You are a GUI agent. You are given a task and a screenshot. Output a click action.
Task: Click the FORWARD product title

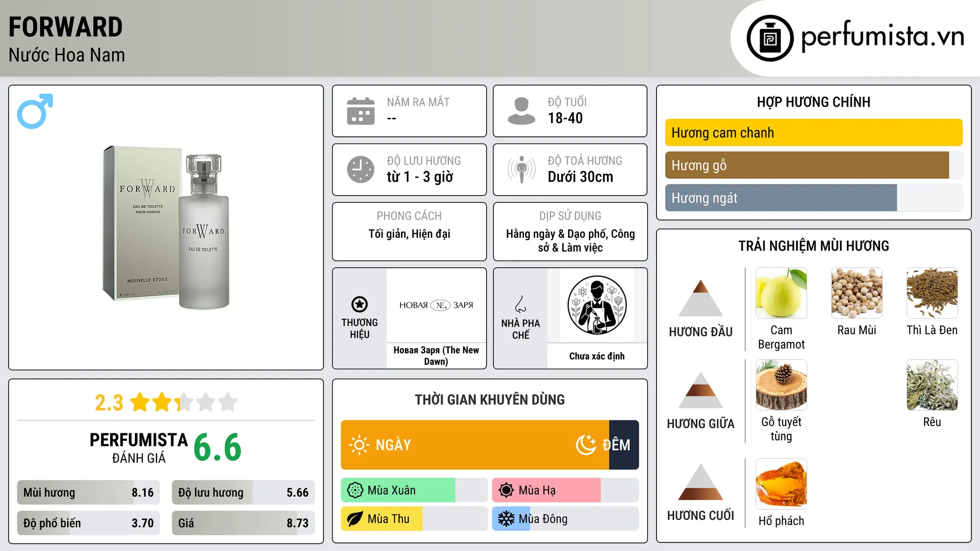click(x=66, y=27)
